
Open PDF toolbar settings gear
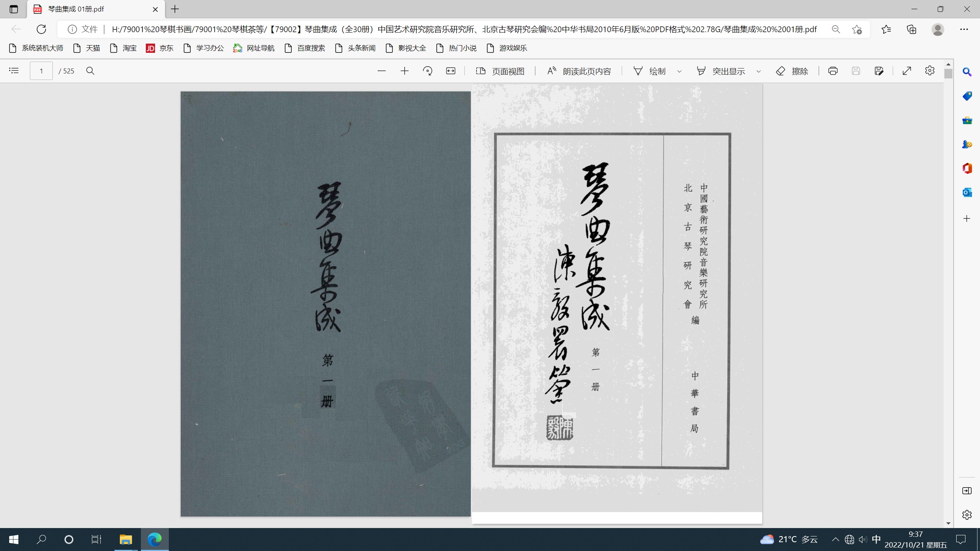(930, 71)
